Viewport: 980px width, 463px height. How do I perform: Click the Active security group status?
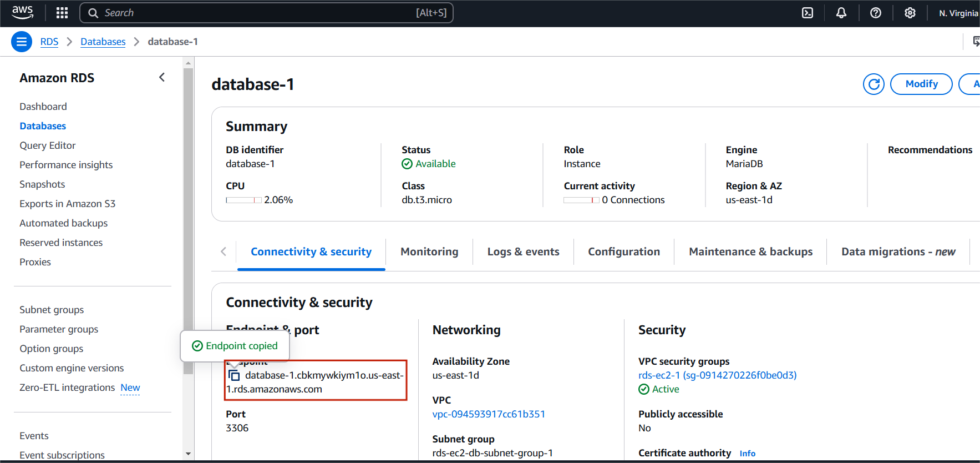(x=659, y=389)
